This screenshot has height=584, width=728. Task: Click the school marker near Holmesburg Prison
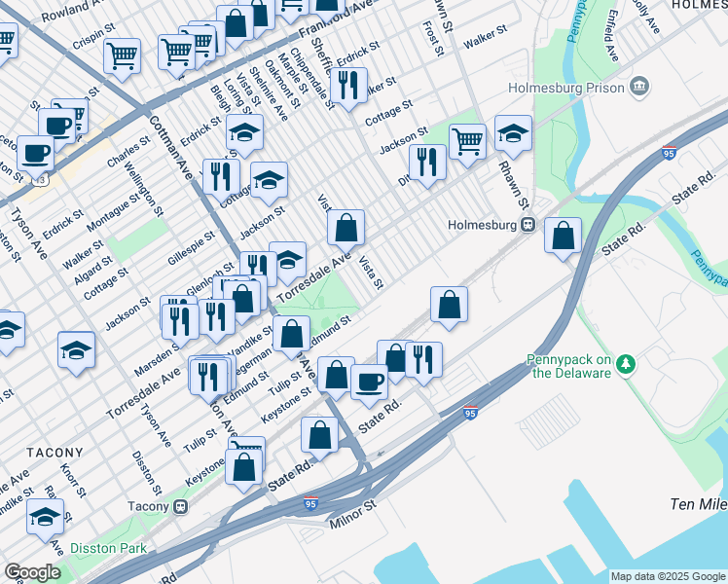(513, 134)
